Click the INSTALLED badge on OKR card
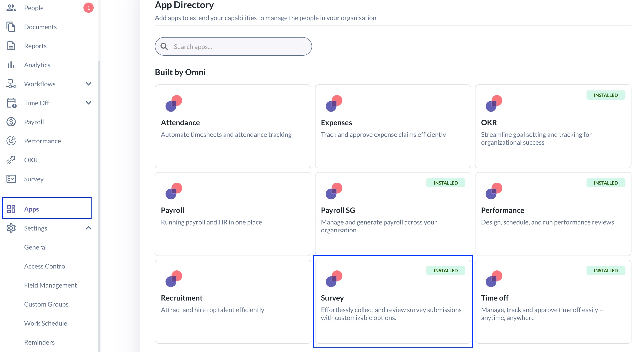This screenshot has height=352, width=644. [x=606, y=95]
